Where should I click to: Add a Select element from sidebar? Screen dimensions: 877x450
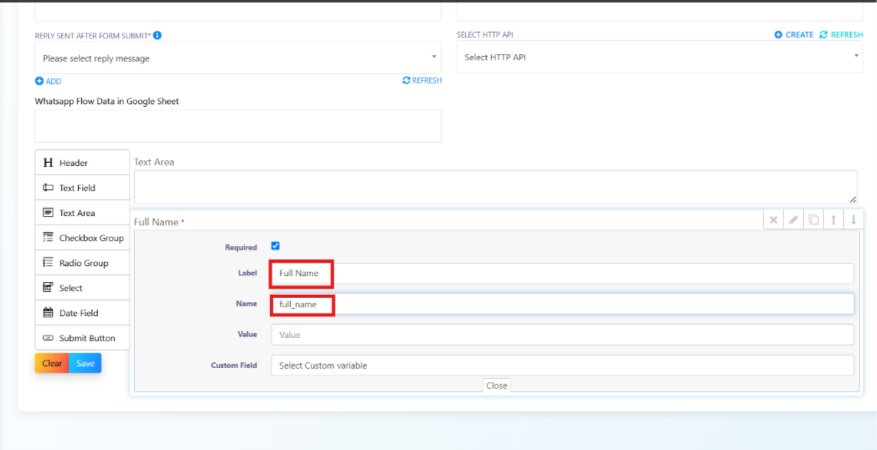82,288
